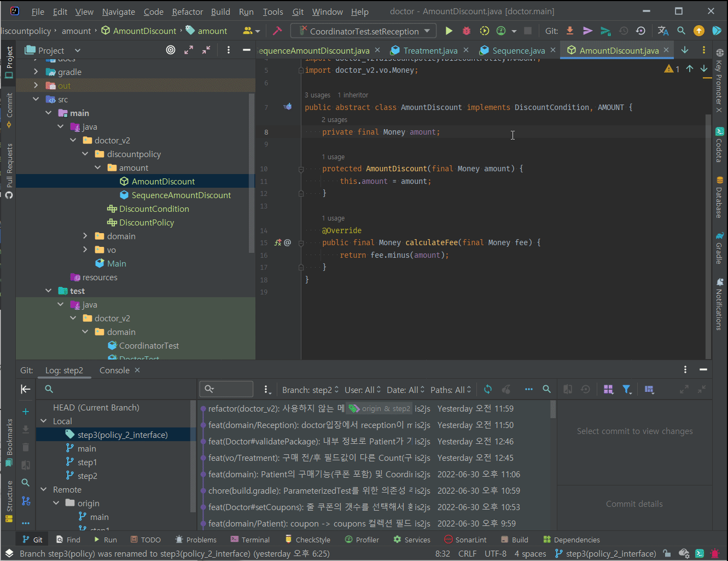728x561 pixels.
Task: Open the Branch: step2 filter dropdown
Action: [x=310, y=390]
